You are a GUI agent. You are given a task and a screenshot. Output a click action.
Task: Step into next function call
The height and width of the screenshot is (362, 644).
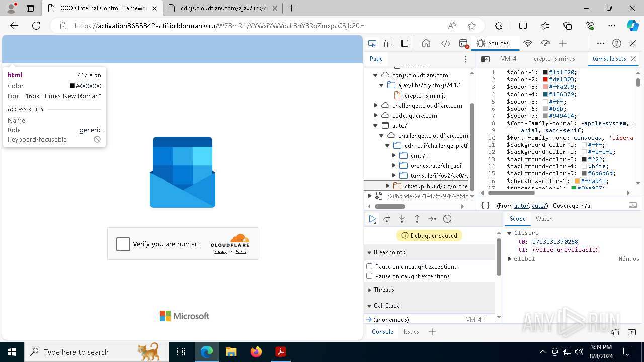[x=402, y=219]
